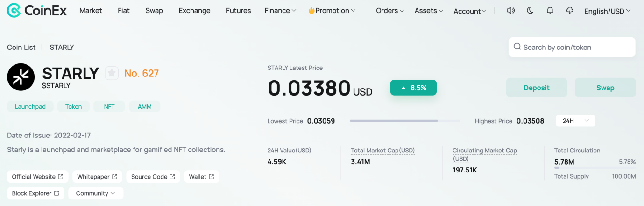Open the sound announcements speaker icon
The image size is (644, 206).
pos(510,10)
